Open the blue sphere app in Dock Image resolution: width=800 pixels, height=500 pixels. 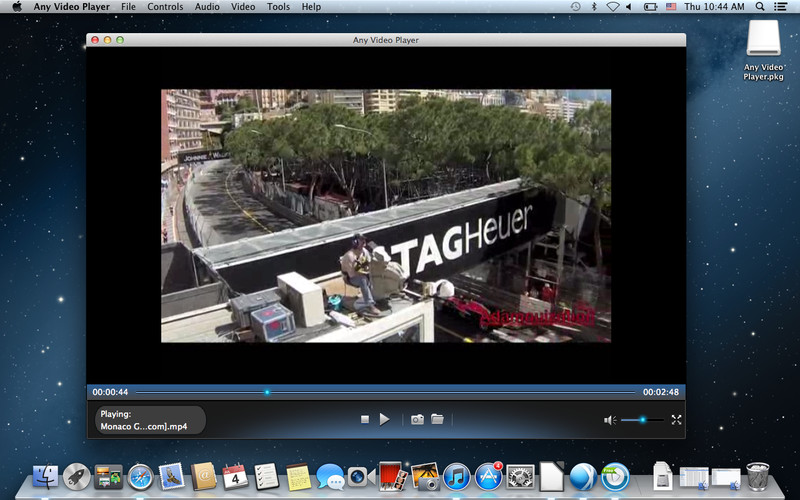coord(583,477)
